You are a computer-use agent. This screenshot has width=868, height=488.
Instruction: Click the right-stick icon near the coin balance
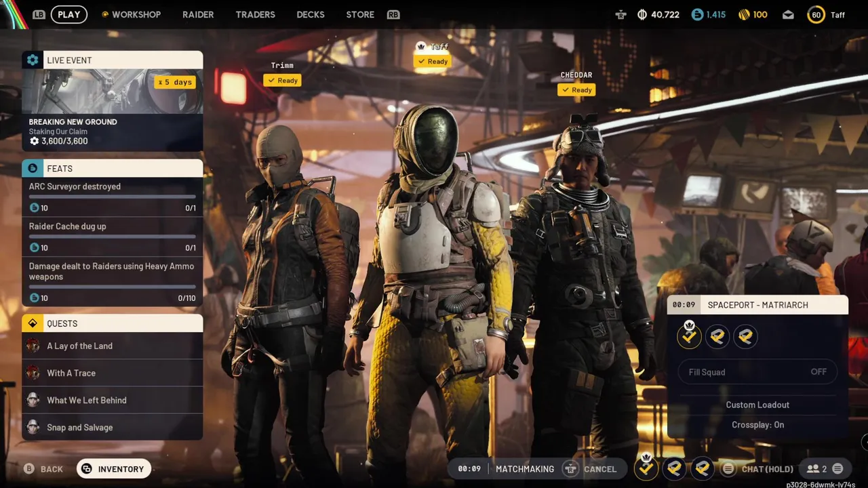coord(620,14)
